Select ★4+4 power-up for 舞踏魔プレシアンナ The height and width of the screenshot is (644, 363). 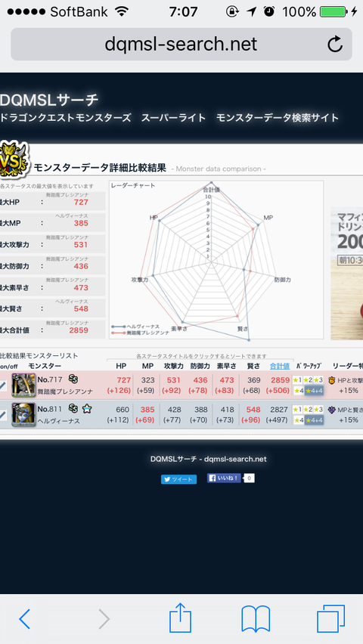314,391
